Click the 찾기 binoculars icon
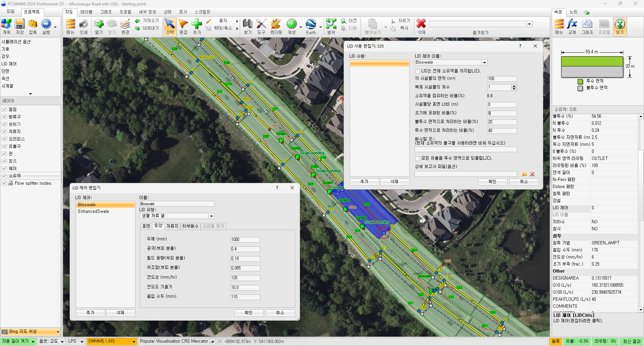This screenshot has height=346, width=644. (248, 24)
